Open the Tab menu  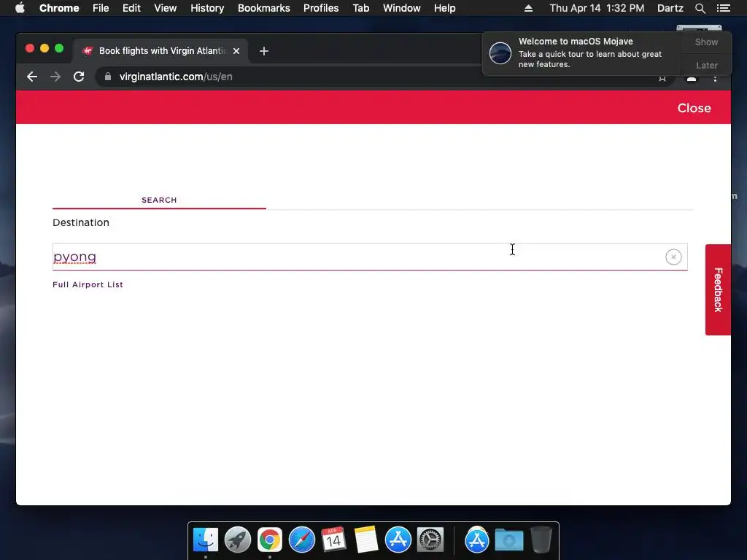[x=361, y=8]
